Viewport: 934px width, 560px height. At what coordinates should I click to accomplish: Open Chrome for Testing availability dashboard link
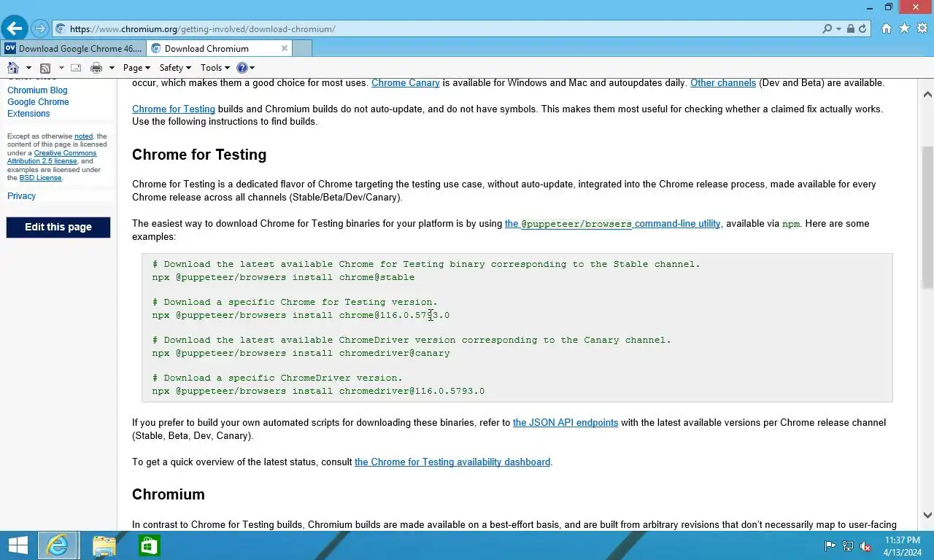[x=452, y=462]
